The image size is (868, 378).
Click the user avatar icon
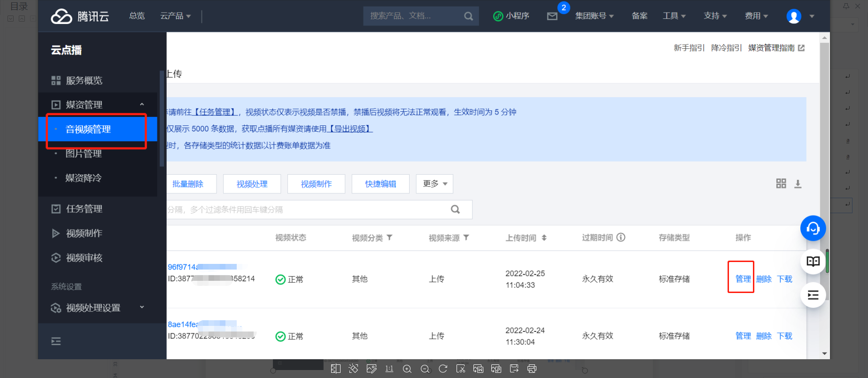pyautogui.click(x=793, y=16)
